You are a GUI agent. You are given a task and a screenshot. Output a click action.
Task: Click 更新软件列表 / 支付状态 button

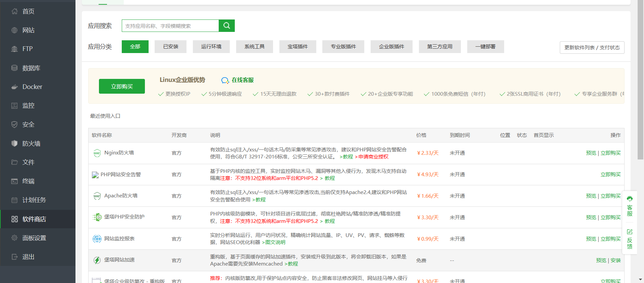tap(592, 47)
